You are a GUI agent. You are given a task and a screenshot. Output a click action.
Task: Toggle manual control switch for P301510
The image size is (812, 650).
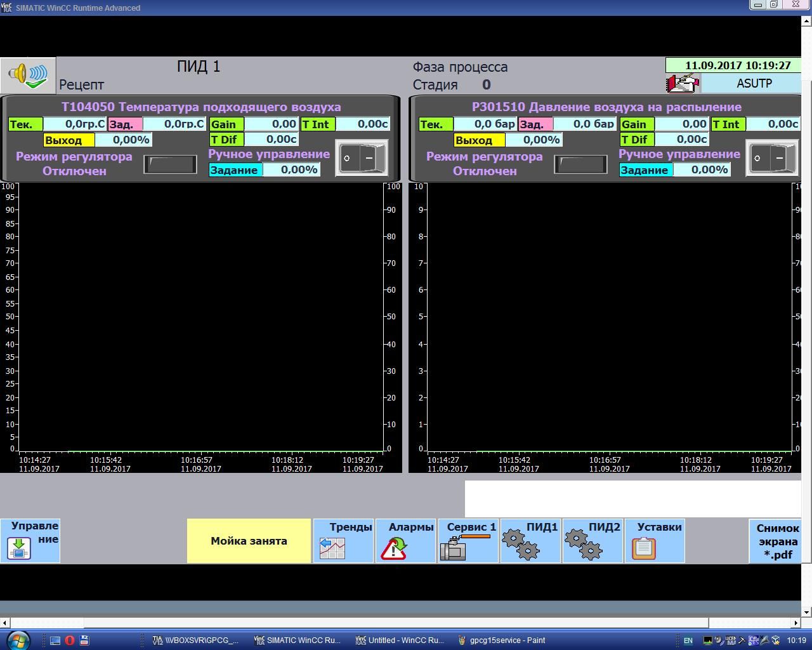click(x=771, y=158)
